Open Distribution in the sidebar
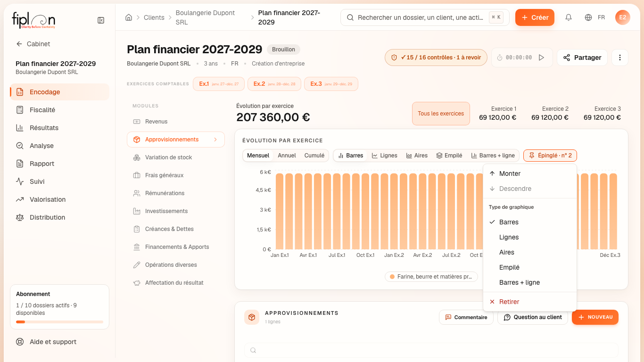The width and height of the screenshot is (644, 362). 59,217
